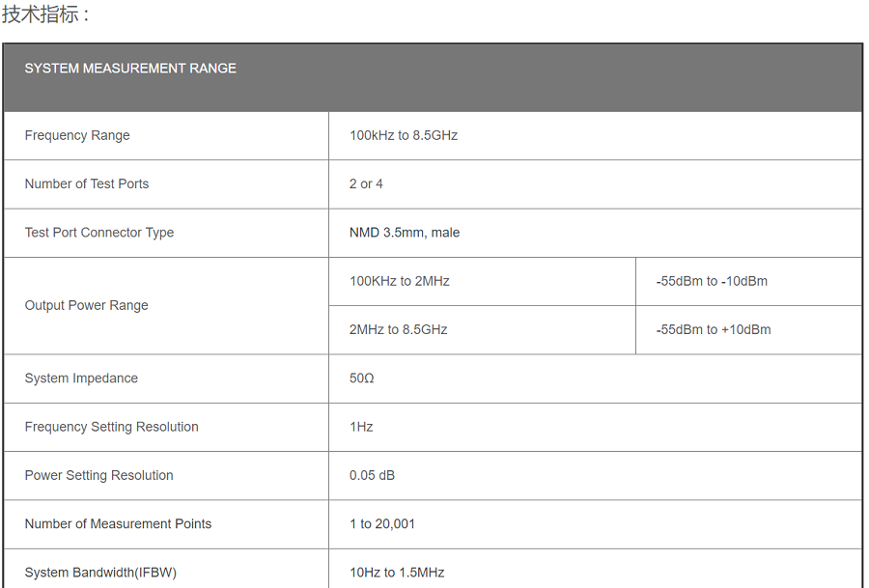869x588 pixels.
Task: Click the 100KHz to 2MHz cell
Action: pos(400,281)
